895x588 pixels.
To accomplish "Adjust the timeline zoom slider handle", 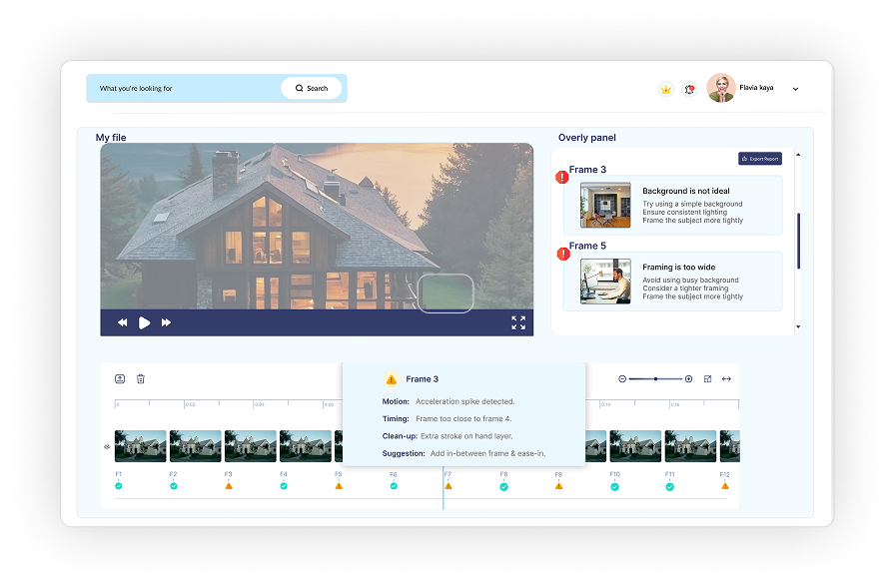I will [655, 378].
